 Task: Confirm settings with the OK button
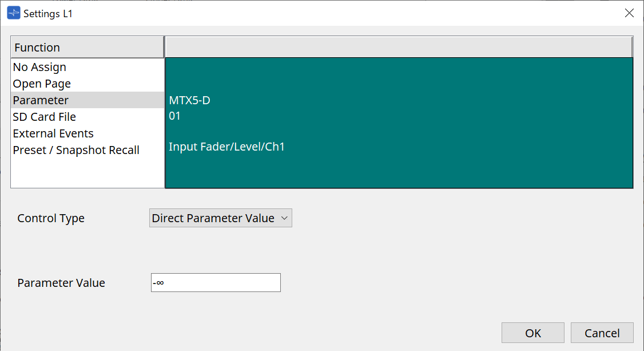[532, 332]
